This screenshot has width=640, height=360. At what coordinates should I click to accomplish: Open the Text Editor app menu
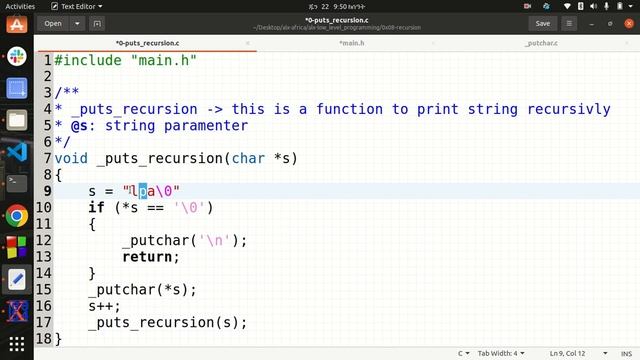pos(77,6)
